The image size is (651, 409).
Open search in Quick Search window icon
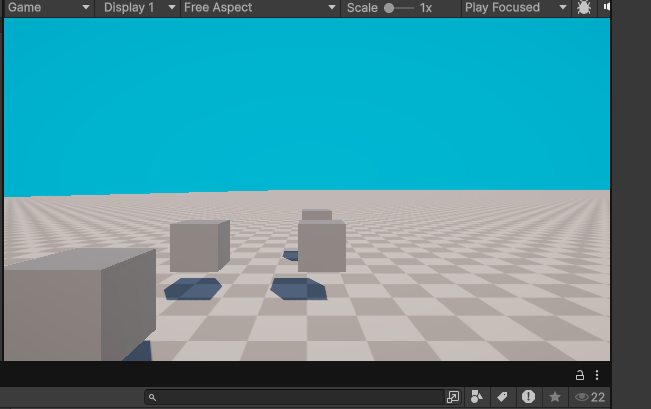click(x=453, y=397)
